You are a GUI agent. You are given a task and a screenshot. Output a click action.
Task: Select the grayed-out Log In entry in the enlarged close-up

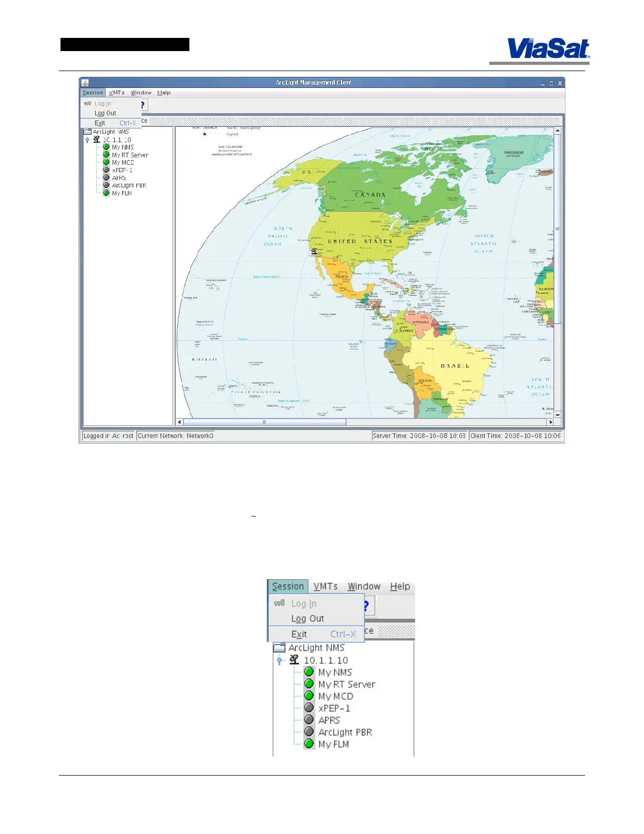(316, 603)
